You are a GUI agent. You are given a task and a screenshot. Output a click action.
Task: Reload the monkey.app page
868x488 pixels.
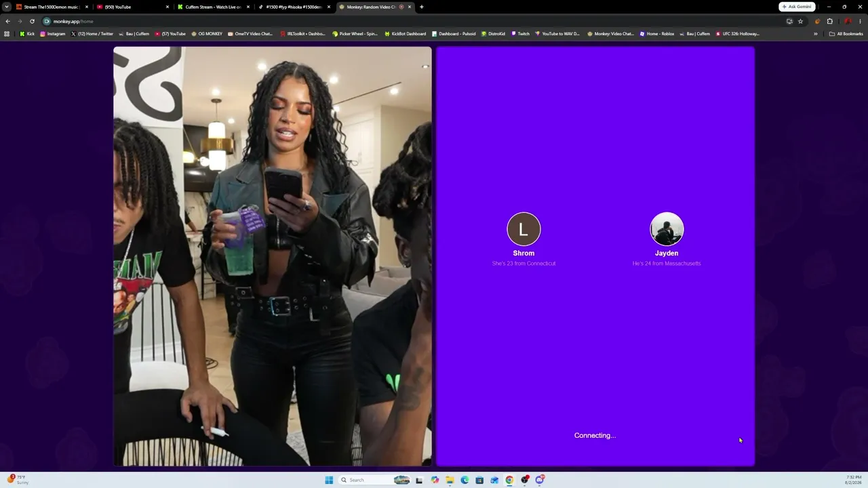click(32, 21)
